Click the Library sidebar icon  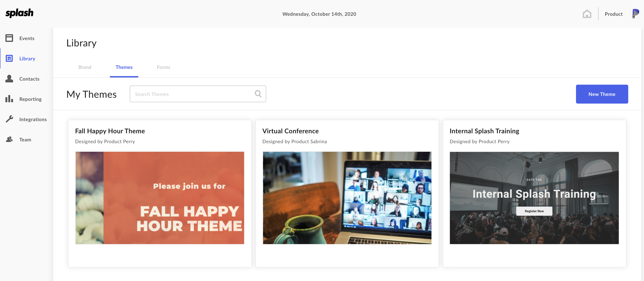point(9,59)
